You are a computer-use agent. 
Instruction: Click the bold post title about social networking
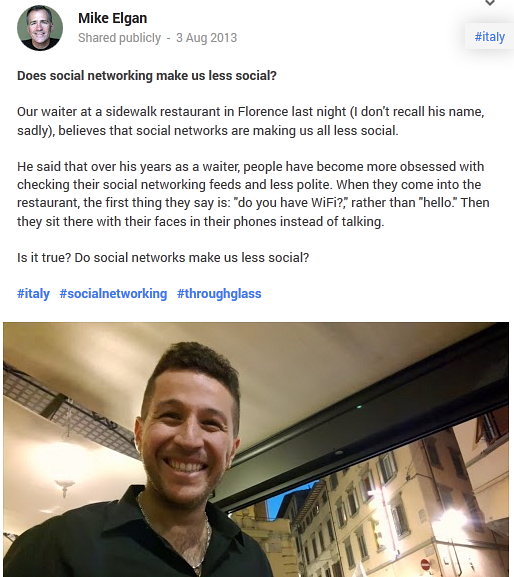point(147,76)
